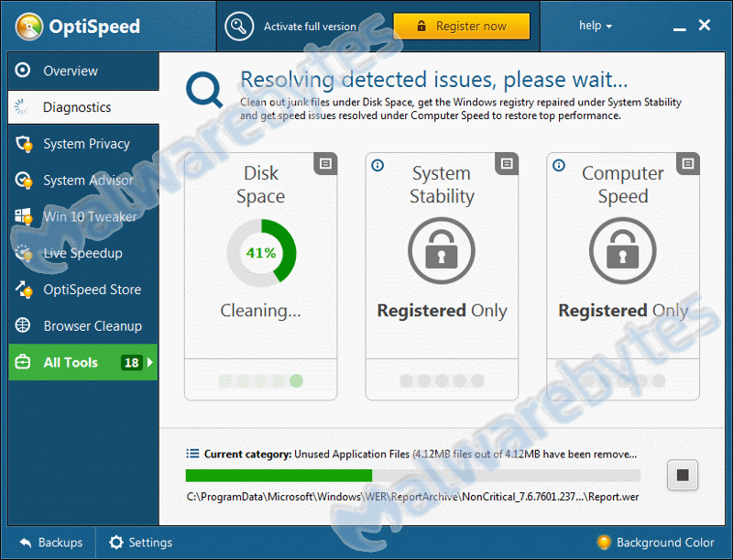Click the Backups arrow icon
This screenshot has width=733, height=560.
tap(26, 543)
